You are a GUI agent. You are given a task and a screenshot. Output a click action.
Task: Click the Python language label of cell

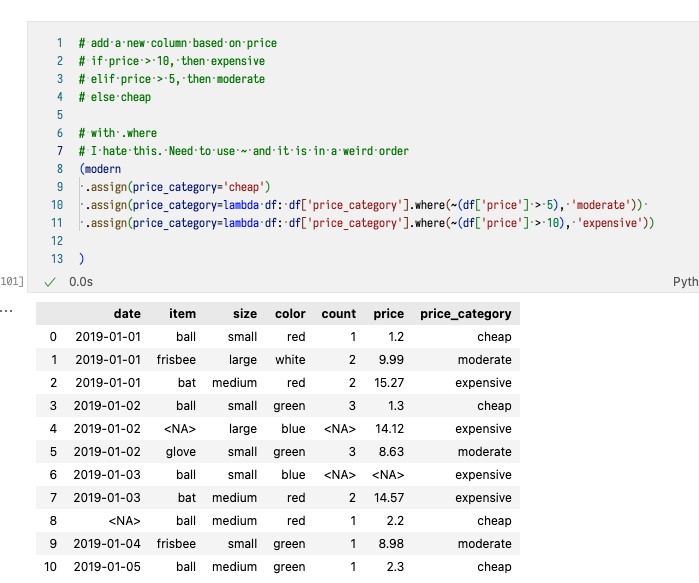tap(686, 282)
